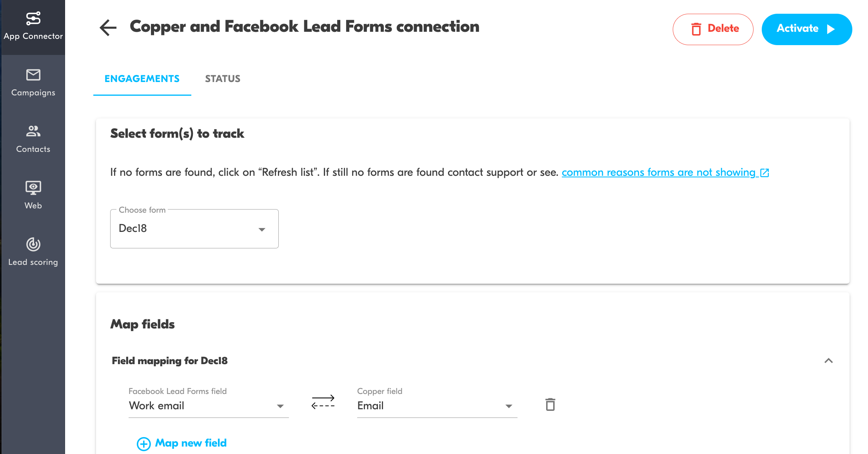Click the back arrow icon

tap(108, 27)
